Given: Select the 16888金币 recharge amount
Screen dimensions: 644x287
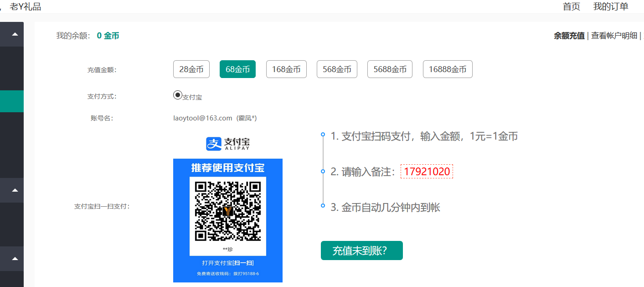Looking at the screenshot, I should click(448, 69).
